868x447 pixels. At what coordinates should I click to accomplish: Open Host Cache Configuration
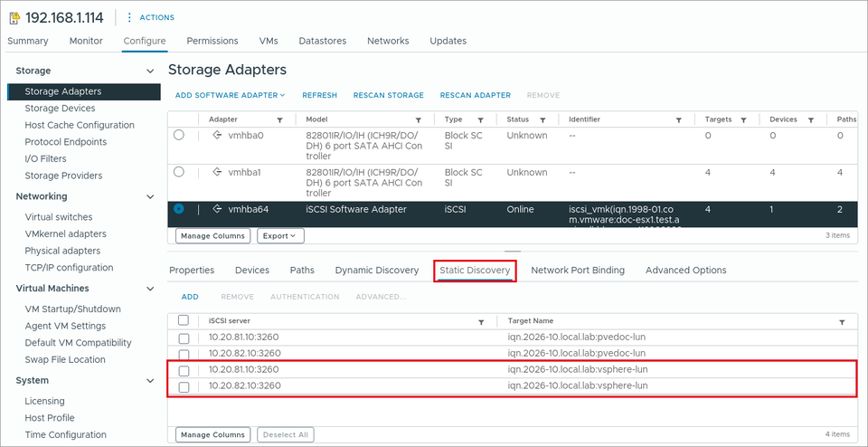click(x=80, y=125)
